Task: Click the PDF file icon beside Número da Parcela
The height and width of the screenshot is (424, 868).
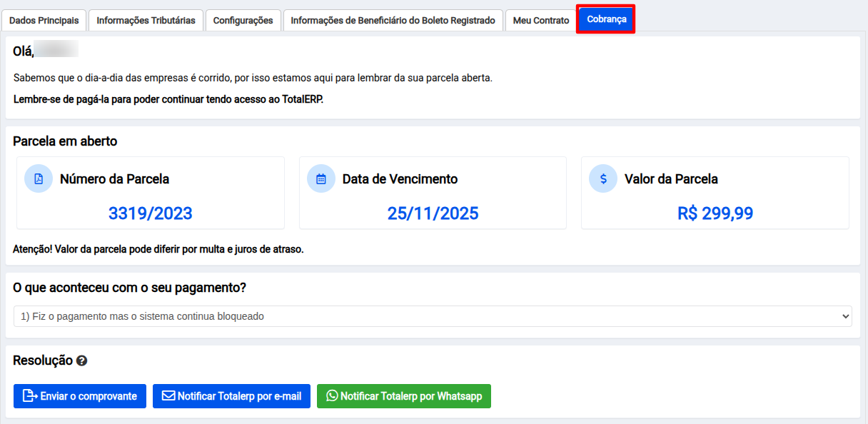Action: click(39, 178)
